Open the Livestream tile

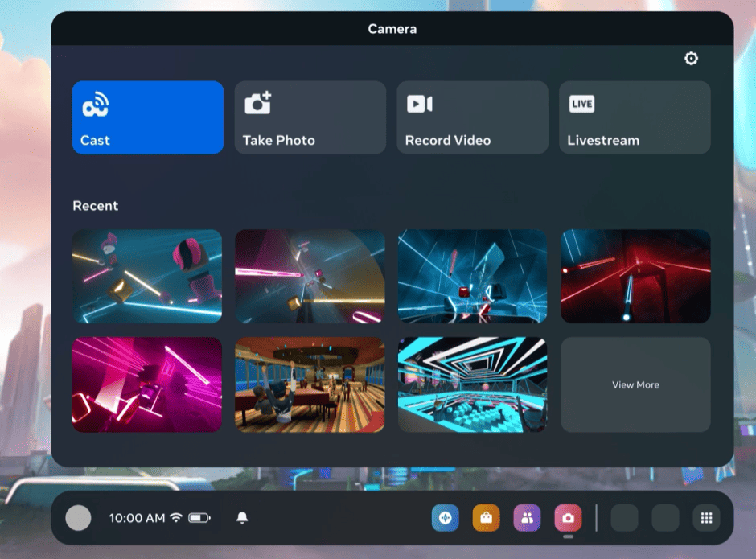click(635, 117)
